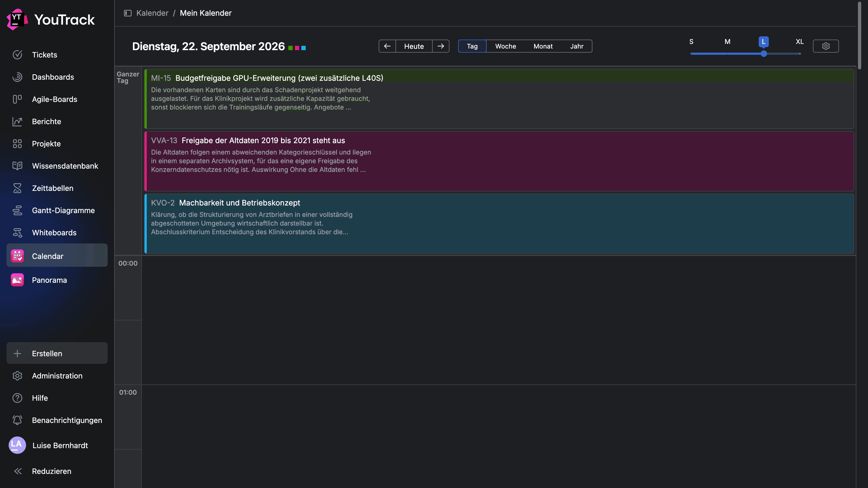
Task: Open the Dashboards icon in sidebar
Action: point(17,77)
